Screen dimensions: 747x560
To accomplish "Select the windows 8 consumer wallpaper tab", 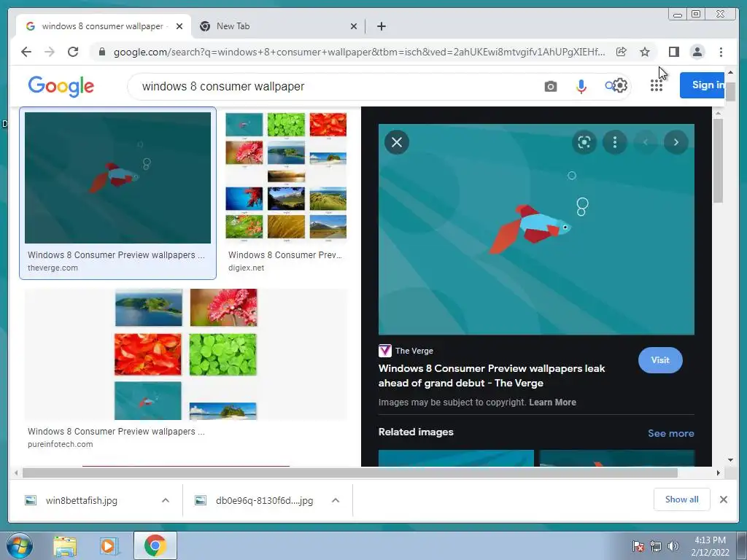I will click(102, 26).
